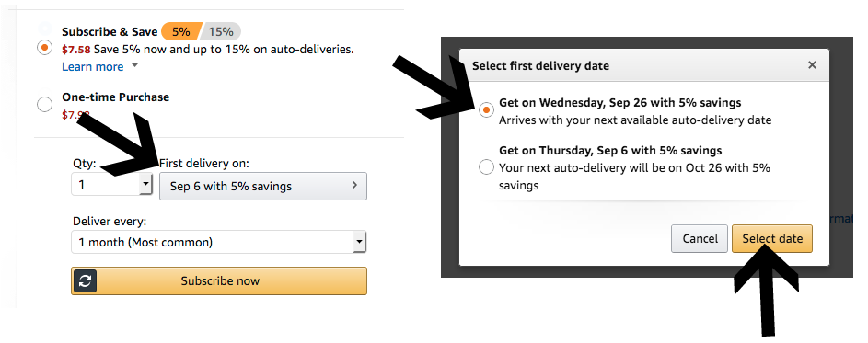Click the orange 5% savings badge
The image size is (868, 343).
coord(181,31)
